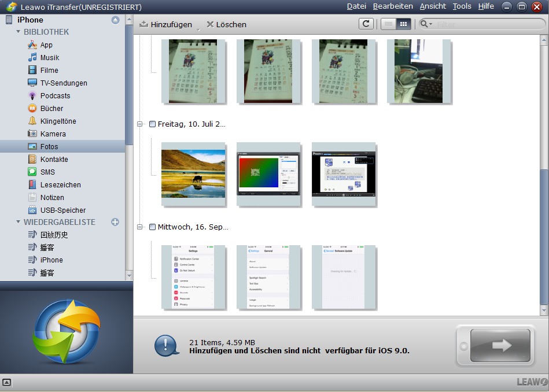This screenshot has width=549, height=392.
Task: Collapse the BIBLIOTHEK section
Action: [19, 32]
